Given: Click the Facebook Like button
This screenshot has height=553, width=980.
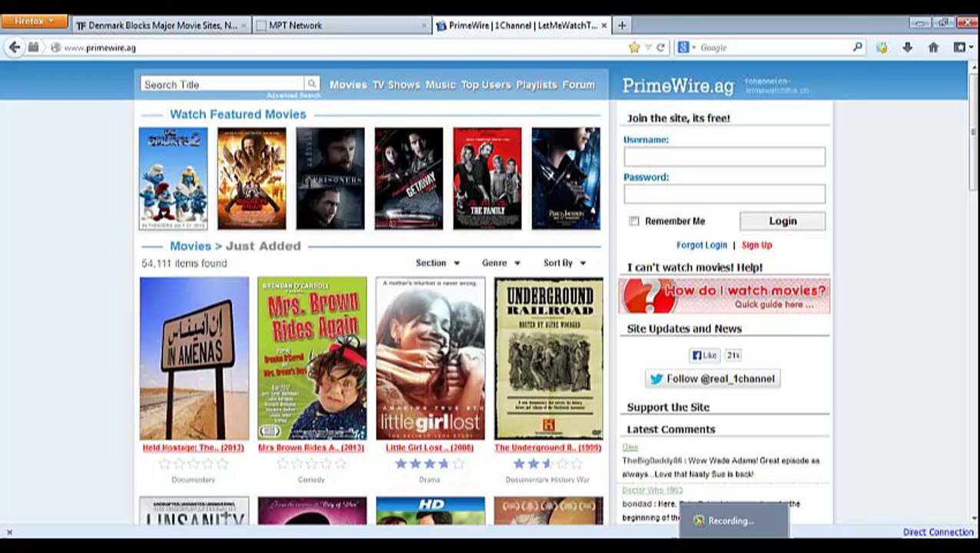Looking at the screenshot, I should [x=704, y=356].
